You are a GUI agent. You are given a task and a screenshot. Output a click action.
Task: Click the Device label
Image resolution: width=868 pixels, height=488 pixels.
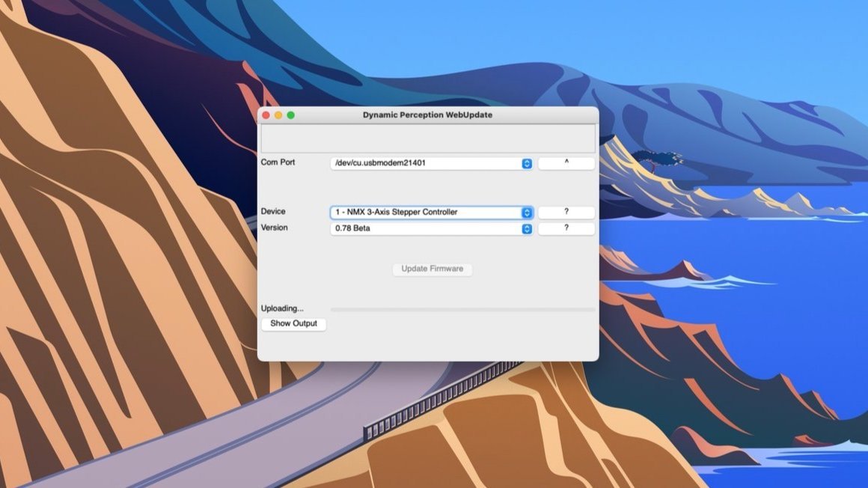coord(273,212)
